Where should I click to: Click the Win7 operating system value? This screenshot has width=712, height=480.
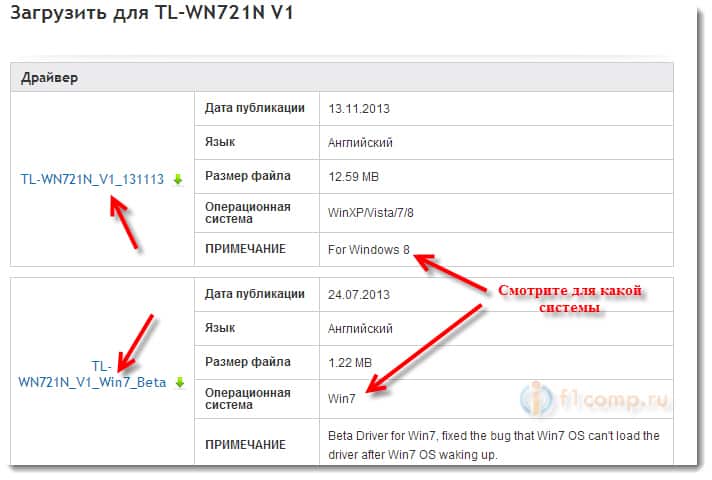341,399
